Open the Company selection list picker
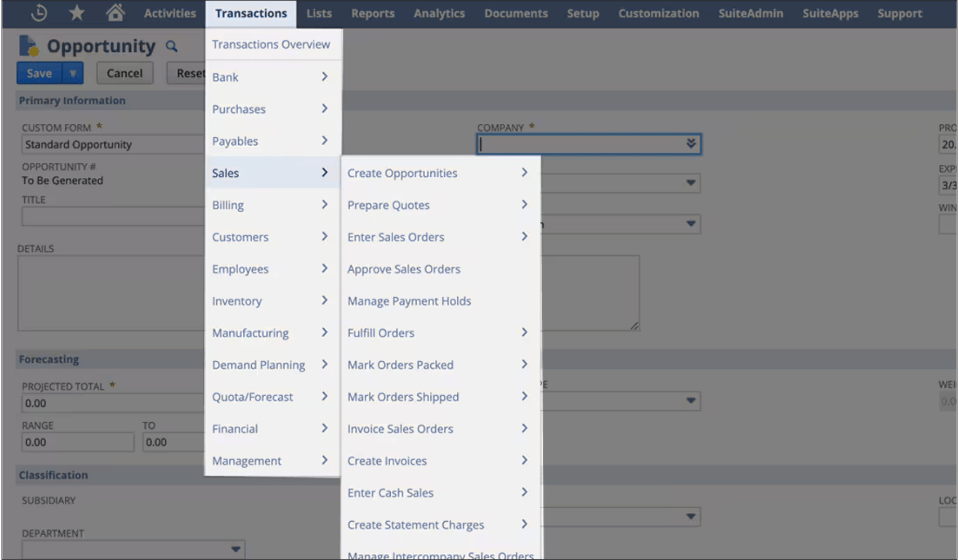Viewport: 959px width, 560px height. [690, 144]
